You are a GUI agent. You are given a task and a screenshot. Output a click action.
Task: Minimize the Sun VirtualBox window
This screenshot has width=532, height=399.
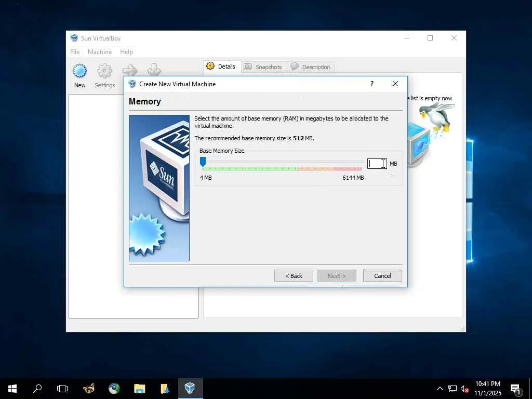pos(407,38)
